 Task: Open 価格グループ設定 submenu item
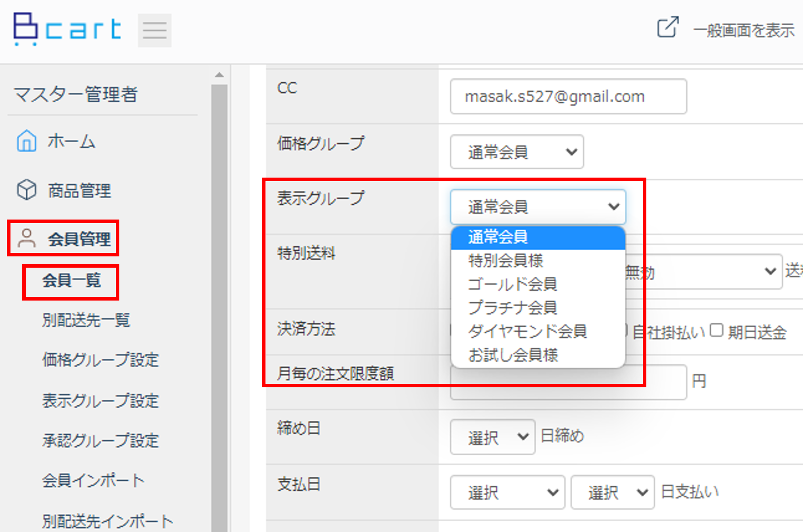coord(100,359)
